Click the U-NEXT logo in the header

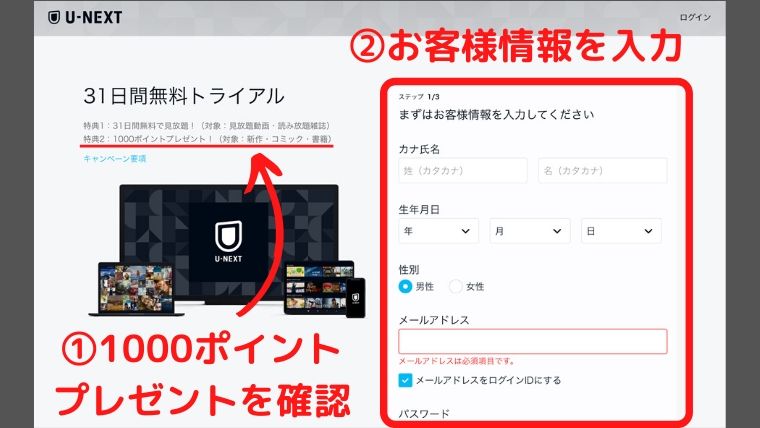(x=85, y=17)
